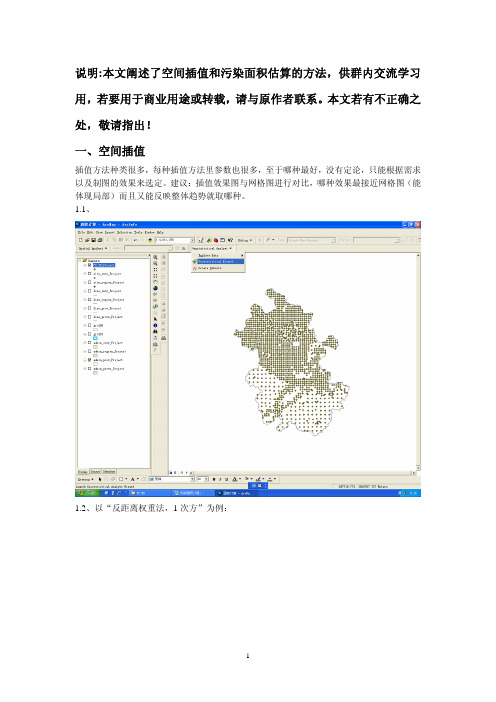The height and width of the screenshot is (702, 496).
Task: Open ArcToolbox red toolbox icon
Action: (216, 240)
